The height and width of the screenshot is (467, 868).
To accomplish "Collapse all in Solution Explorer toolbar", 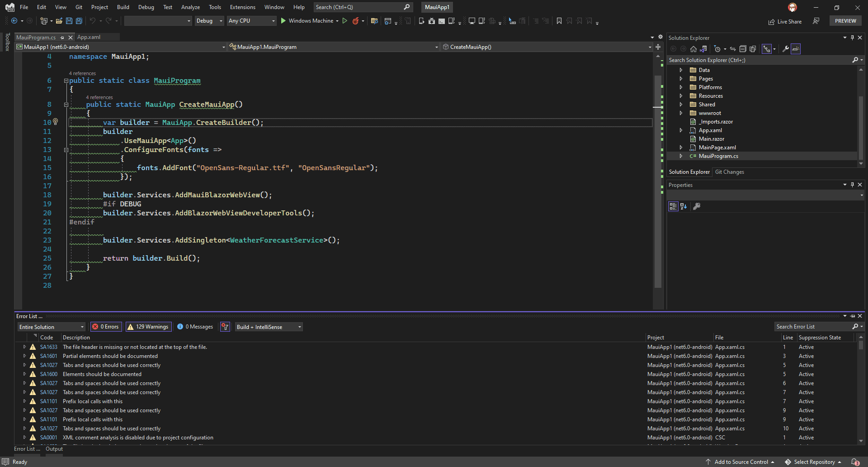I will 742,49.
